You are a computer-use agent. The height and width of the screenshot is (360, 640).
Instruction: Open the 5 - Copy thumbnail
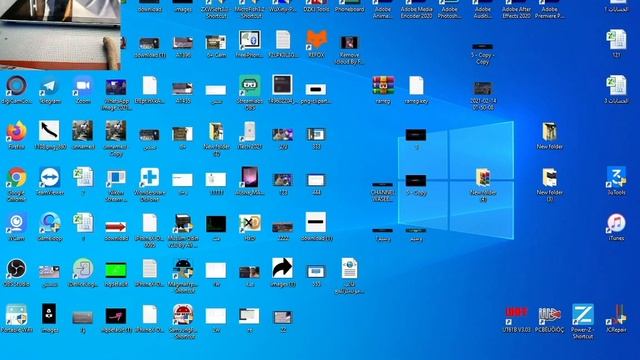(x=416, y=180)
